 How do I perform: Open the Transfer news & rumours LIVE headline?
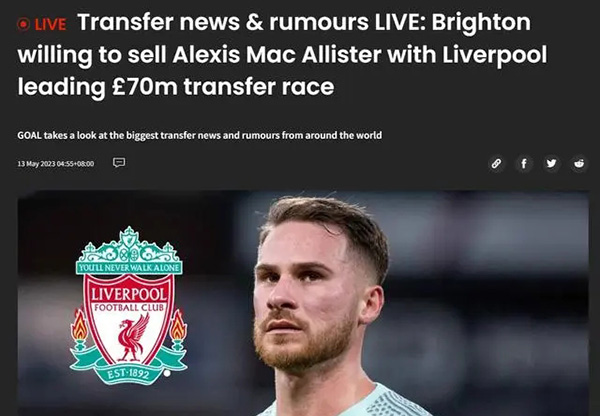pos(282,54)
